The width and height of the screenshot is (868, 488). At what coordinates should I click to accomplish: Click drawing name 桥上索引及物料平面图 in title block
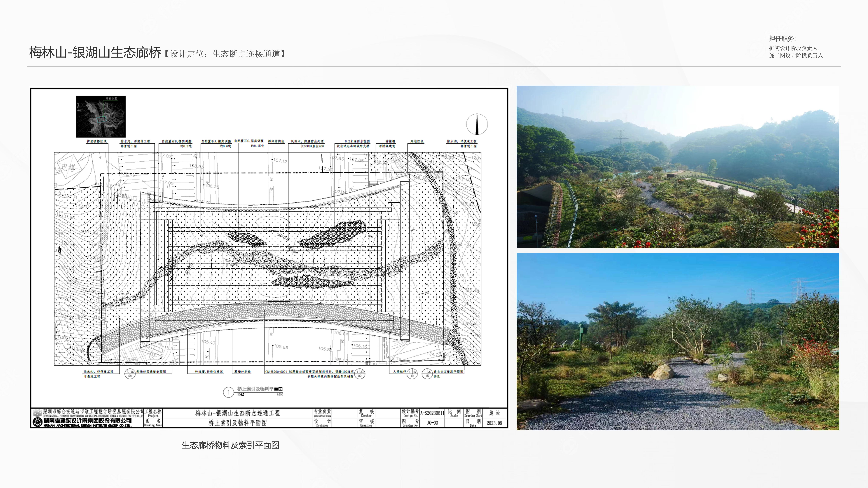click(237, 423)
